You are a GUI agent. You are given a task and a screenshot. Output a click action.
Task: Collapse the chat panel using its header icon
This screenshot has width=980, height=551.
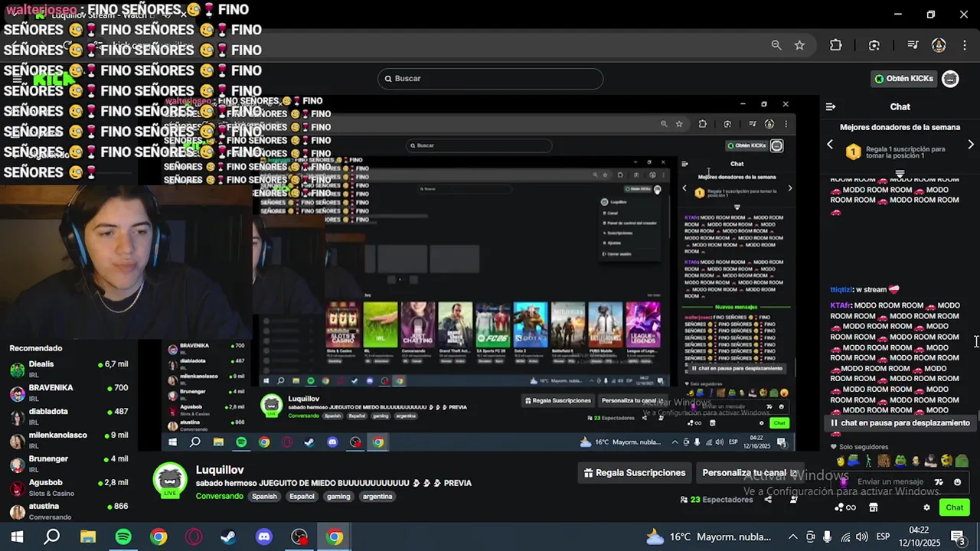tap(831, 107)
